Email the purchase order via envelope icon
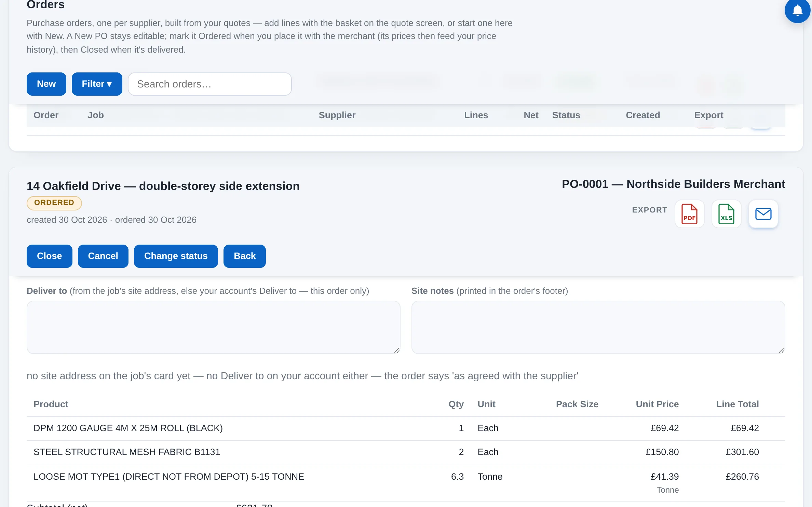The width and height of the screenshot is (812, 507). 763,214
